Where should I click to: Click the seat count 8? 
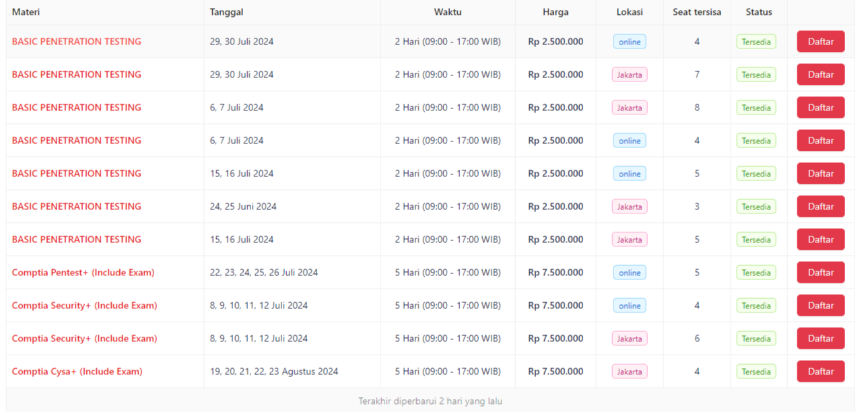(x=697, y=108)
